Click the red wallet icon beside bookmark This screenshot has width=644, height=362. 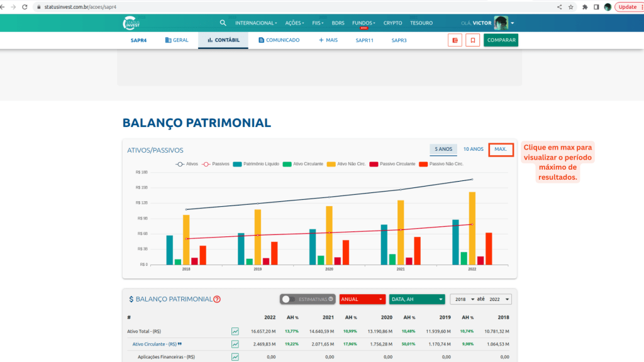(x=455, y=40)
